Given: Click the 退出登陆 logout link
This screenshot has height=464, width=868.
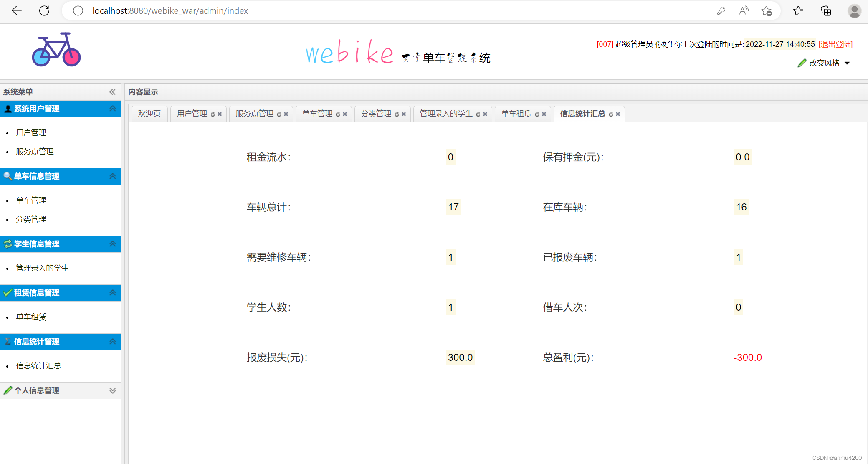Looking at the screenshot, I should pos(835,44).
